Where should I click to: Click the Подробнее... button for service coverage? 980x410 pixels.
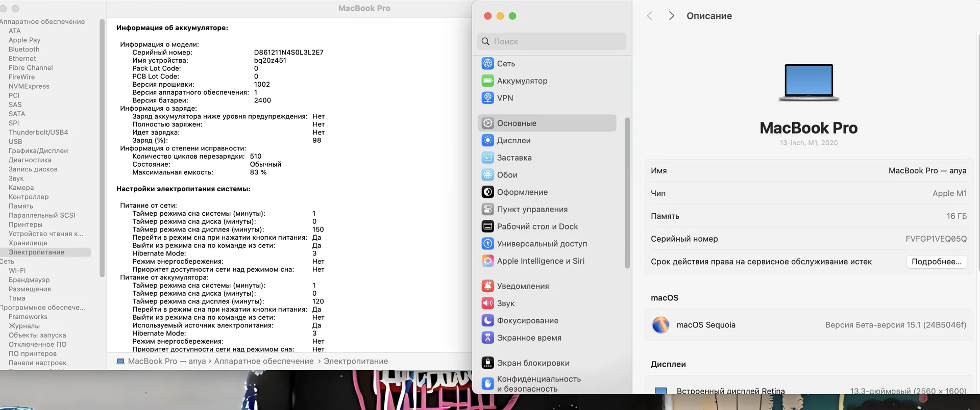(937, 262)
